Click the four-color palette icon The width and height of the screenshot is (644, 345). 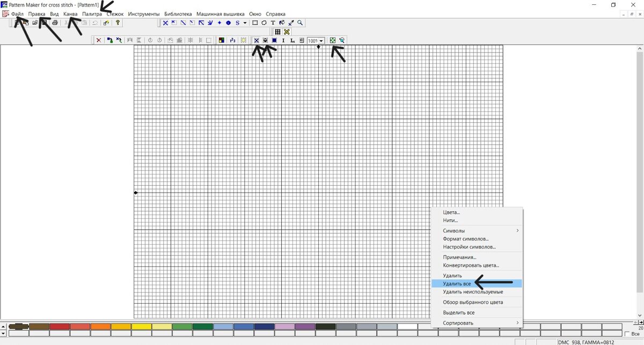click(221, 40)
